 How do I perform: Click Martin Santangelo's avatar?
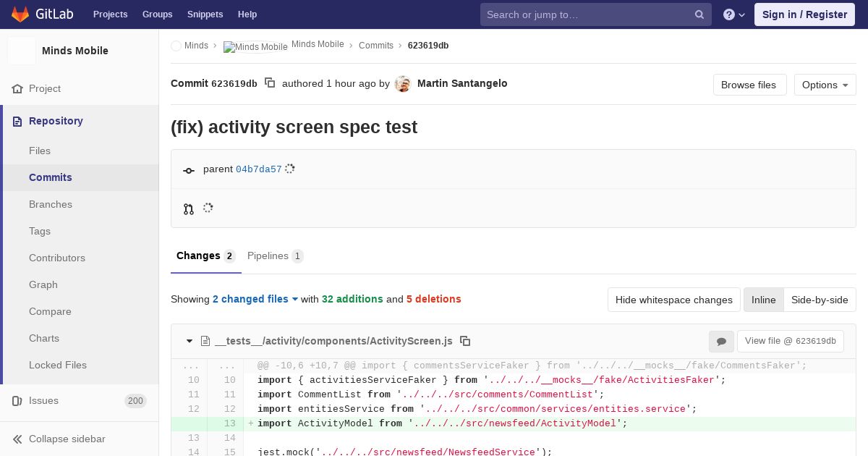403,84
